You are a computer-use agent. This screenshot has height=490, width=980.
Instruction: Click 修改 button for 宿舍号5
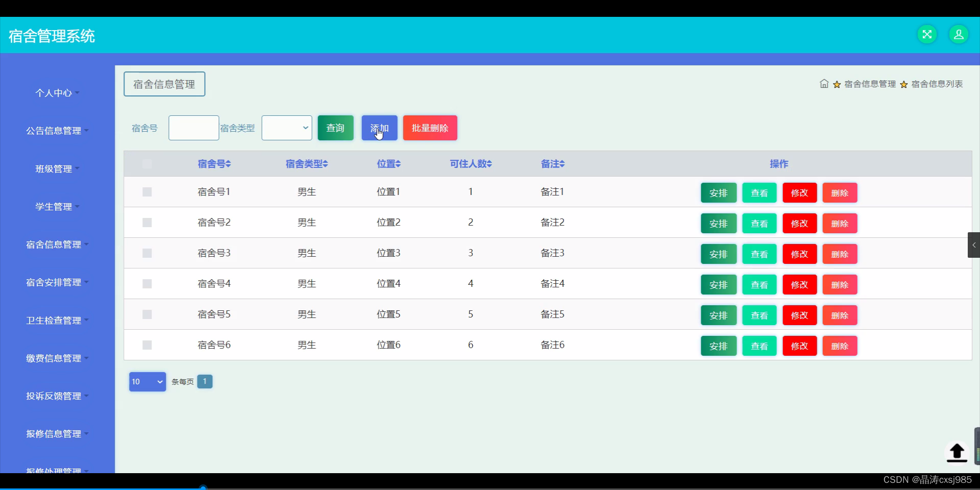800,315
